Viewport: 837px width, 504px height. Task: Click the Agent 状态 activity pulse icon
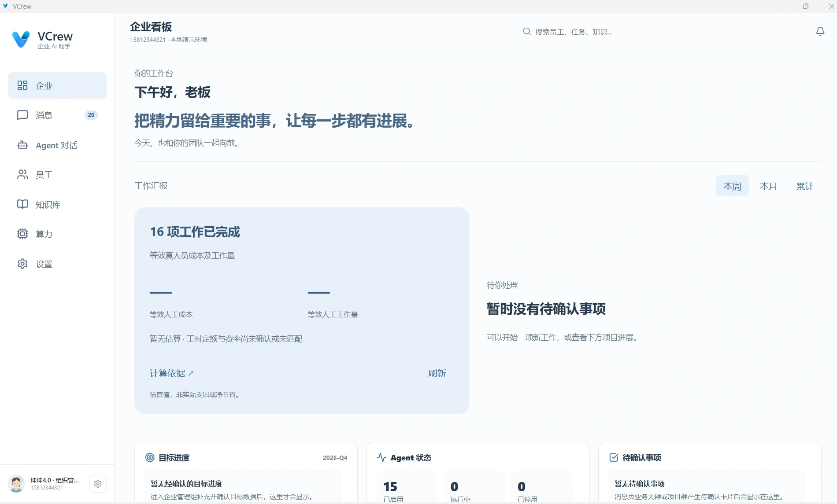click(x=381, y=457)
